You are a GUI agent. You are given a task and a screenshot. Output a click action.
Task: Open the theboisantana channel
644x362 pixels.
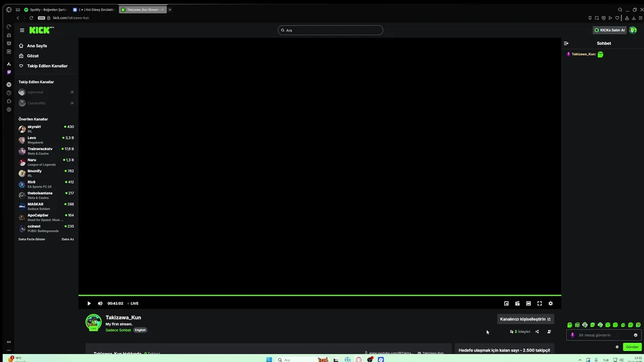coord(46,195)
